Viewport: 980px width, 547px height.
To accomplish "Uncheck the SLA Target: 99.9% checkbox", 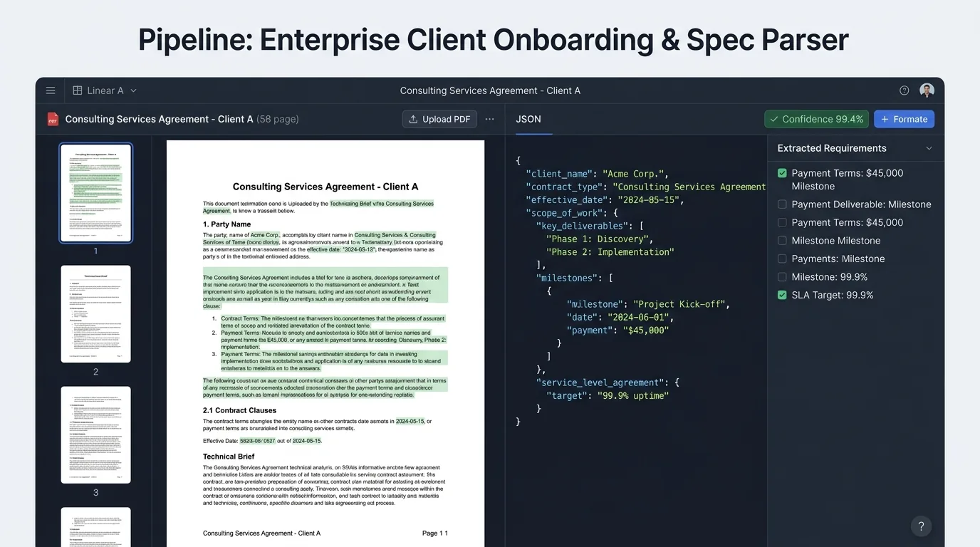I will (782, 295).
